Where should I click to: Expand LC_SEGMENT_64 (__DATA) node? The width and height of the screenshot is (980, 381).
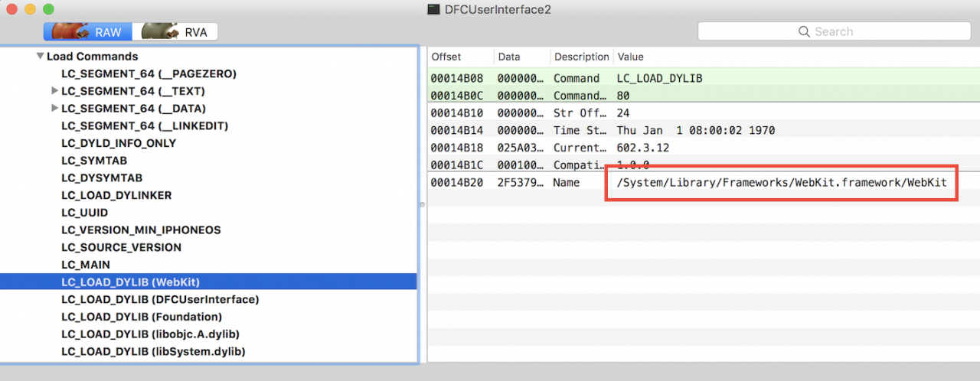54,109
